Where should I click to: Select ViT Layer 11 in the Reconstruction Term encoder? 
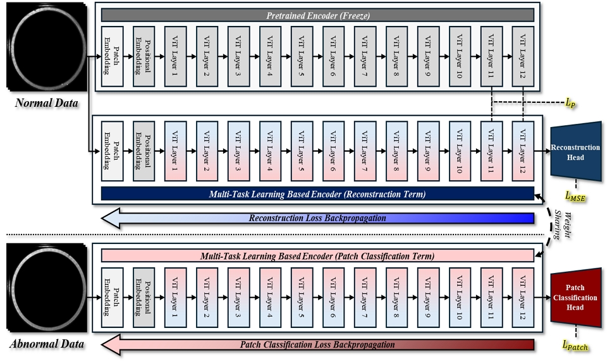[x=492, y=152]
